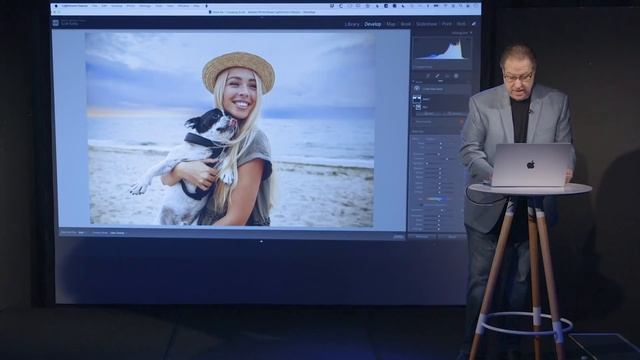Click the Highlights slider handle
Screen dimensions: 640x360
tap(427, 164)
